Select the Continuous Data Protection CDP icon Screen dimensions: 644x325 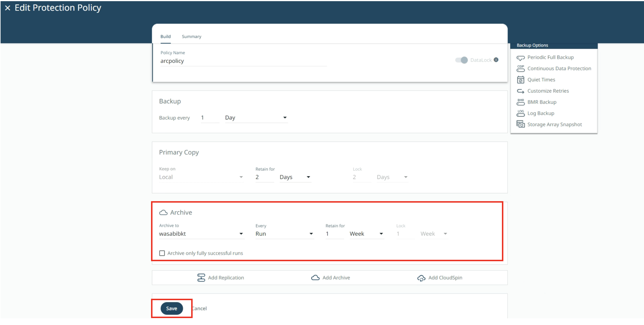coord(520,68)
